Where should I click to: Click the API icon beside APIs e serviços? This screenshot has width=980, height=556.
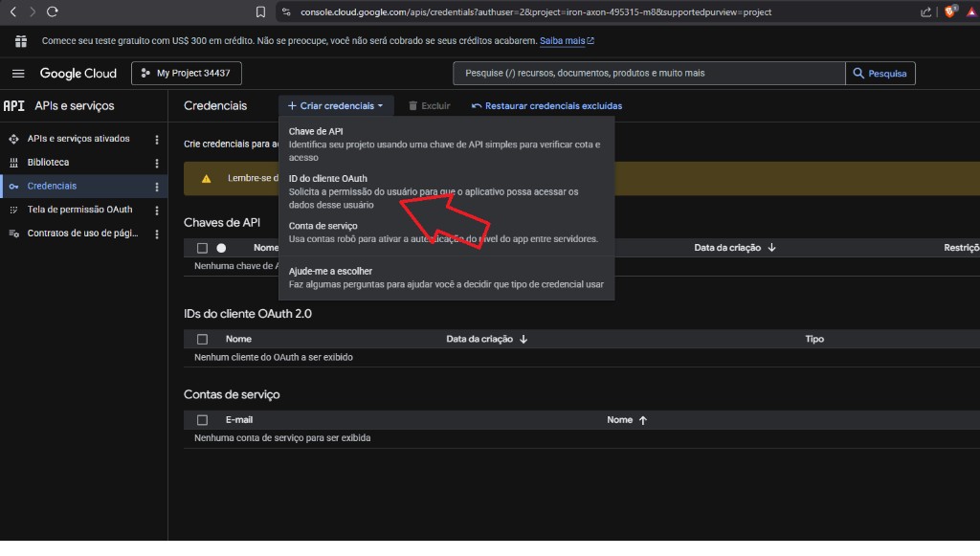click(13, 106)
